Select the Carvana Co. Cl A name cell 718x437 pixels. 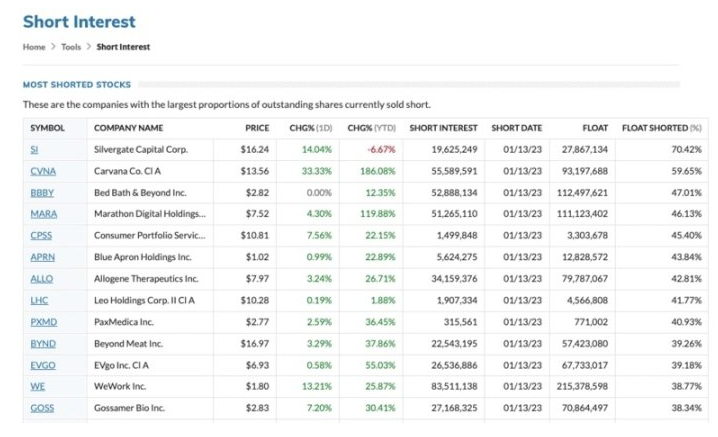point(127,171)
